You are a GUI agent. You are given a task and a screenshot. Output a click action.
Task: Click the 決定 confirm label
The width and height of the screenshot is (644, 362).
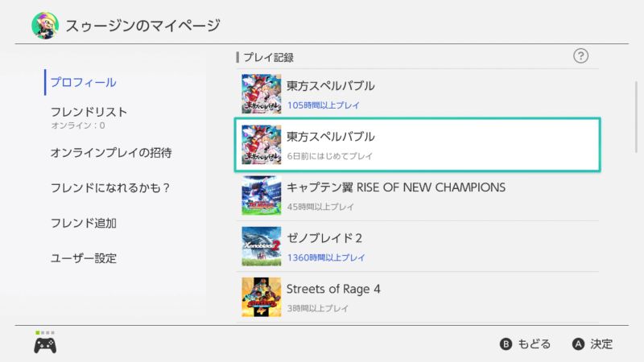click(x=601, y=344)
